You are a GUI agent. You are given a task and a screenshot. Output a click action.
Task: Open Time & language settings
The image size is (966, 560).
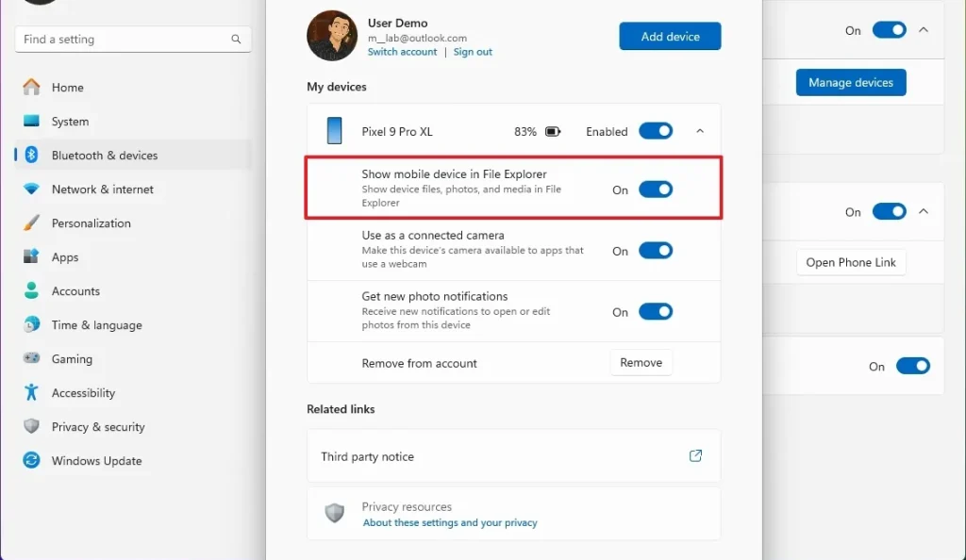point(133,324)
